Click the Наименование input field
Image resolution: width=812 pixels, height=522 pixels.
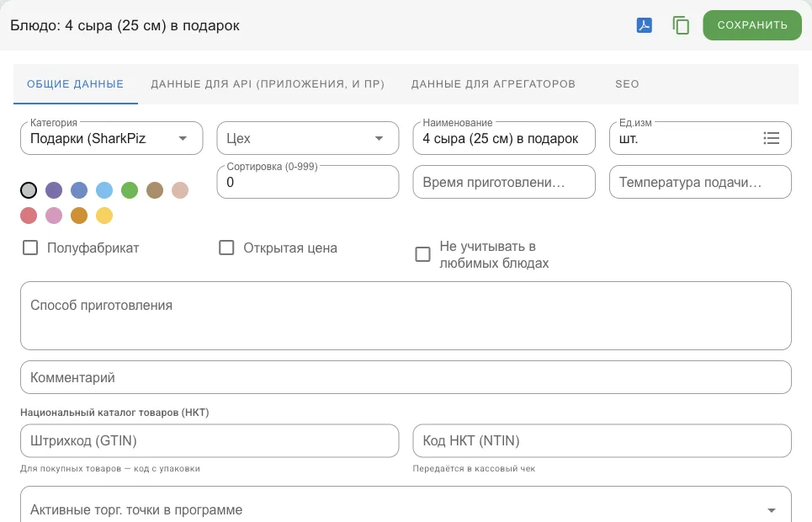coord(504,138)
